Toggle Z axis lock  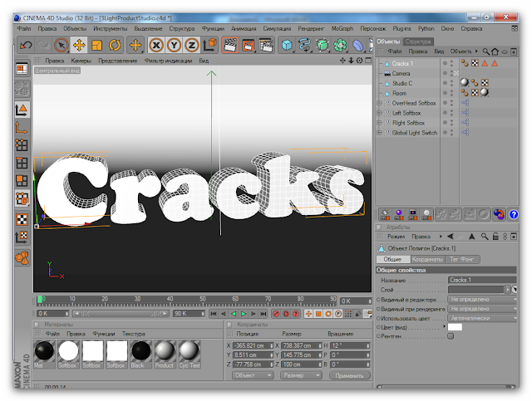192,45
